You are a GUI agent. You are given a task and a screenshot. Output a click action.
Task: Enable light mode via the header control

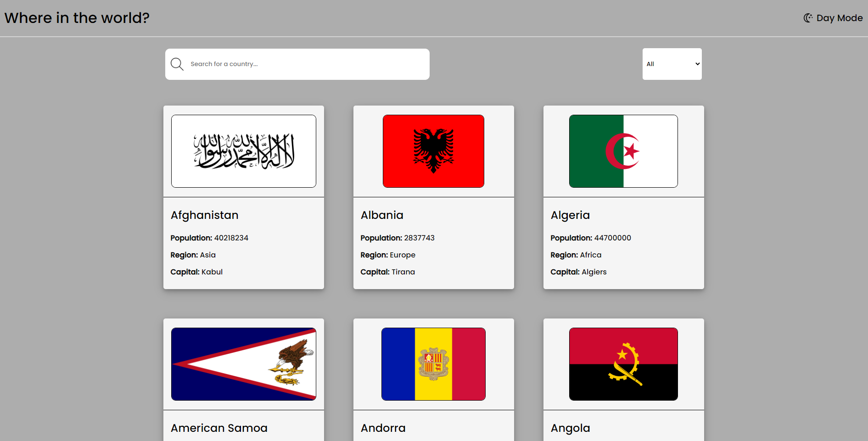click(x=832, y=17)
